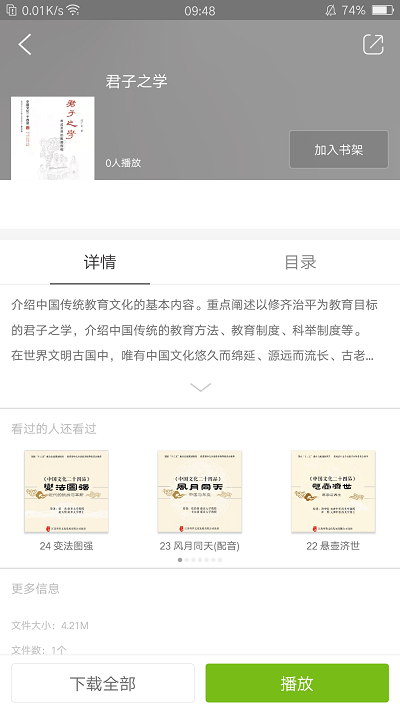Select the last carousel page dot
The image size is (400, 711).
point(220,560)
